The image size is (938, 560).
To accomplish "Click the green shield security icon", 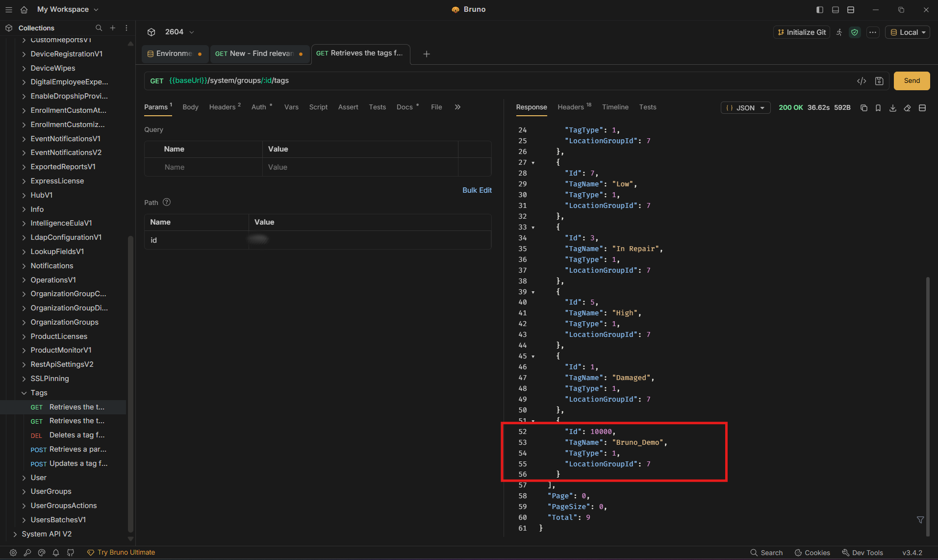I will pos(855,32).
